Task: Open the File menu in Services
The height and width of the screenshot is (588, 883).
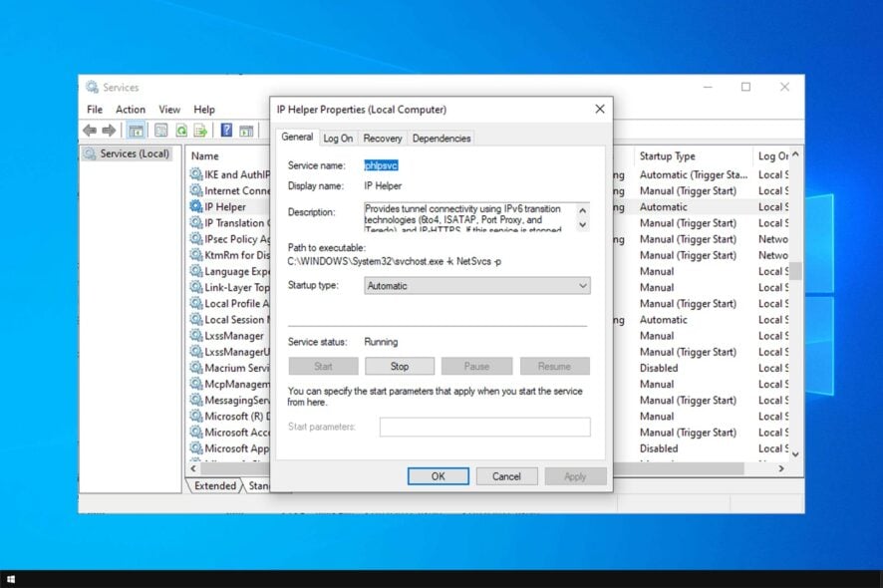Action: 95,110
